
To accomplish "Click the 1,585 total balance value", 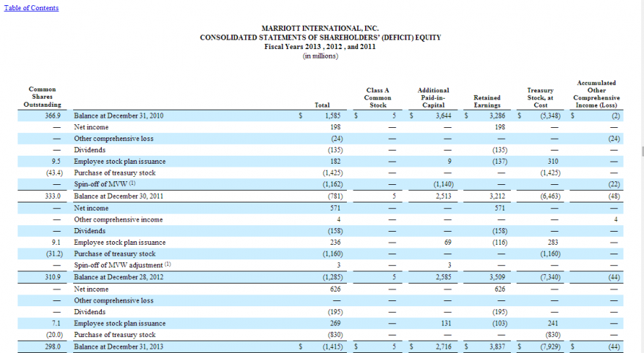I will pos(333,115).
